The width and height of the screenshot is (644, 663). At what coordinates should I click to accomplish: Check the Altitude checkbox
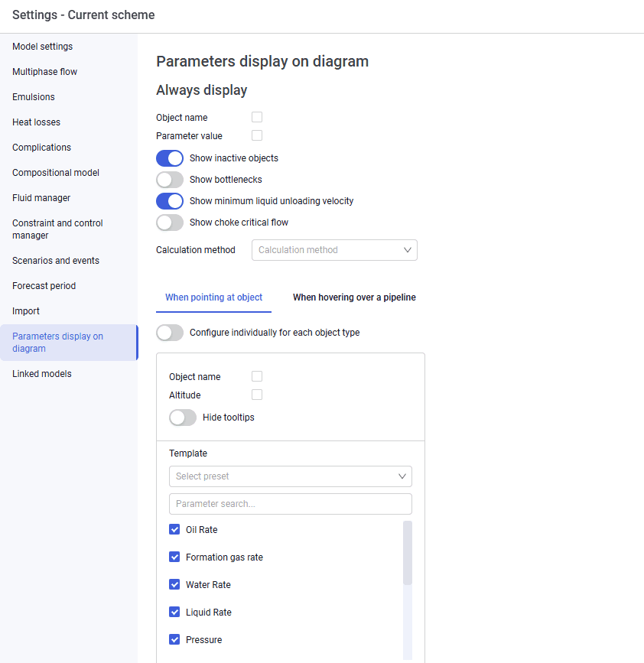(x=257, y=395)
